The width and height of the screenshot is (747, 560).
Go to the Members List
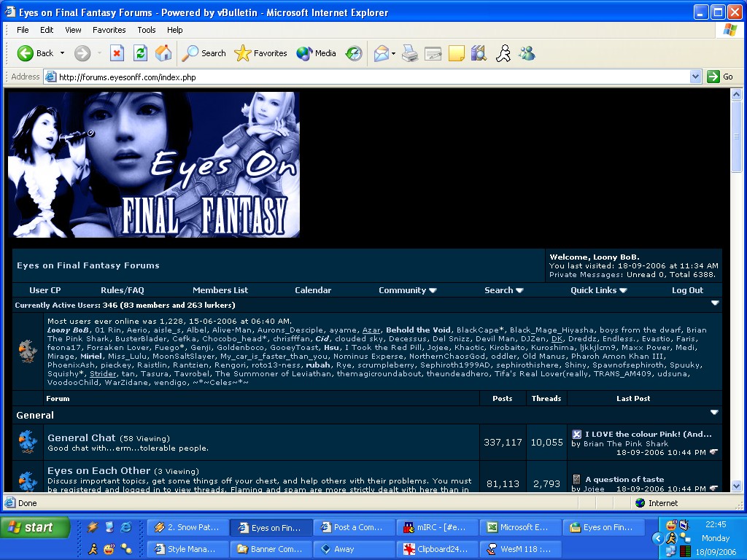220,290
